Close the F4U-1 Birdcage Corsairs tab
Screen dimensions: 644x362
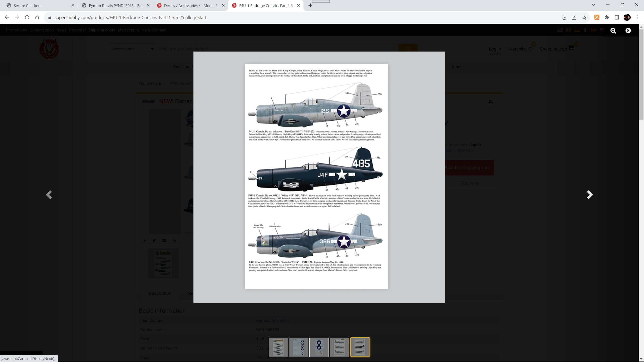[298, 5]
